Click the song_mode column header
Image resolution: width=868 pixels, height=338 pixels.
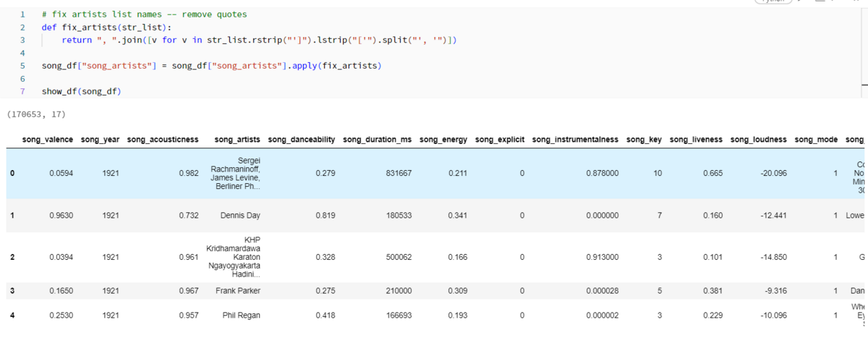pyautogui.click(x=816, y=139)
